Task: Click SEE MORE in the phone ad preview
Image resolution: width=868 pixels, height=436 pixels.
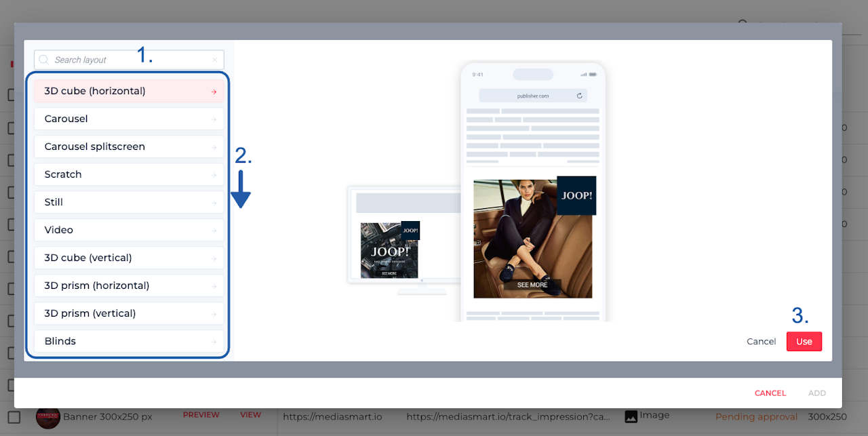Action: [532, 285]
